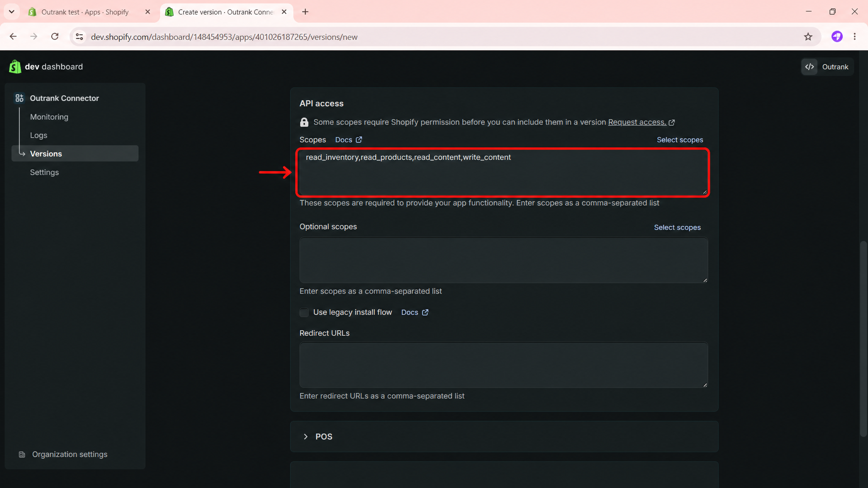Go to Versions in the sidebar

pyautogui.click(x=75, y=153)
